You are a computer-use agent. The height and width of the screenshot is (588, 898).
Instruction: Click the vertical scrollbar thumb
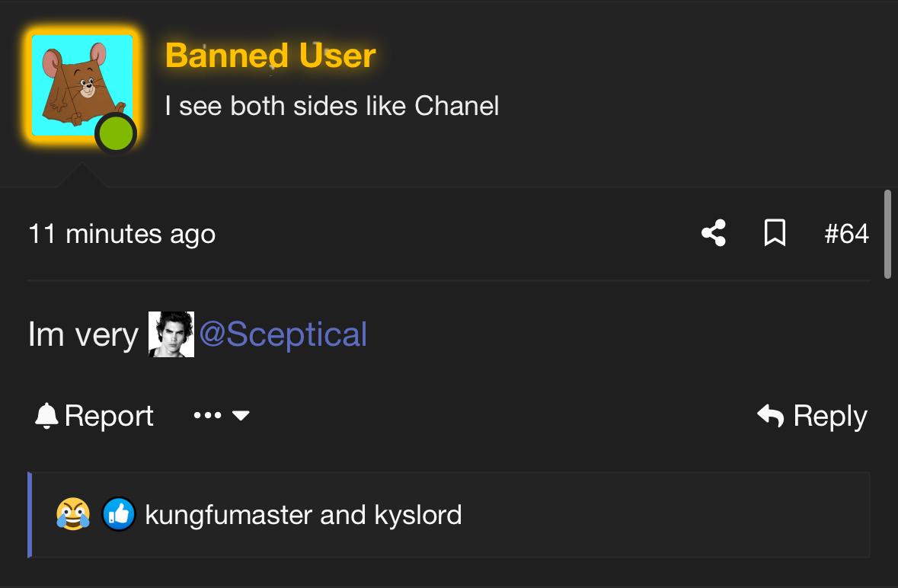tap(887, 234)
